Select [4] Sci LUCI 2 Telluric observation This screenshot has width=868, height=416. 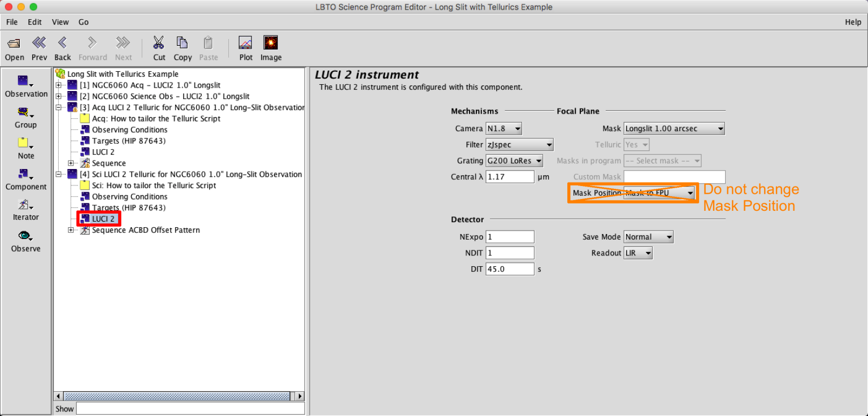click(x=191, y=174)
